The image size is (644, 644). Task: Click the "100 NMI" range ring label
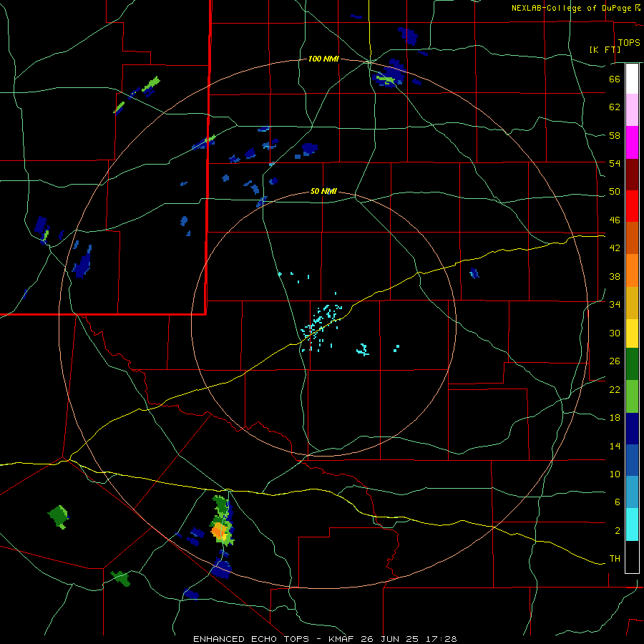[323, 59]
